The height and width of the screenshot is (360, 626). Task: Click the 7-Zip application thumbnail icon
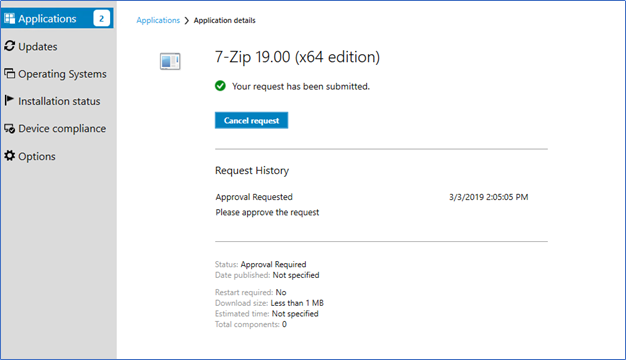(170, 61)
